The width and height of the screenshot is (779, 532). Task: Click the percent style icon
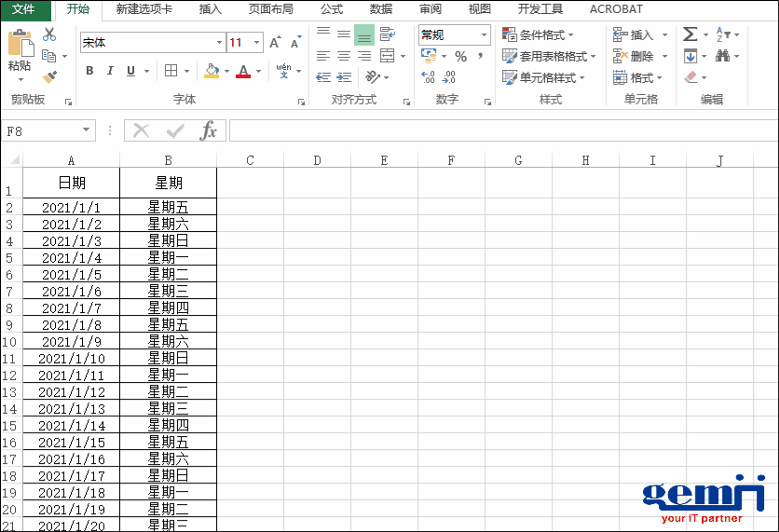[460, 57]
